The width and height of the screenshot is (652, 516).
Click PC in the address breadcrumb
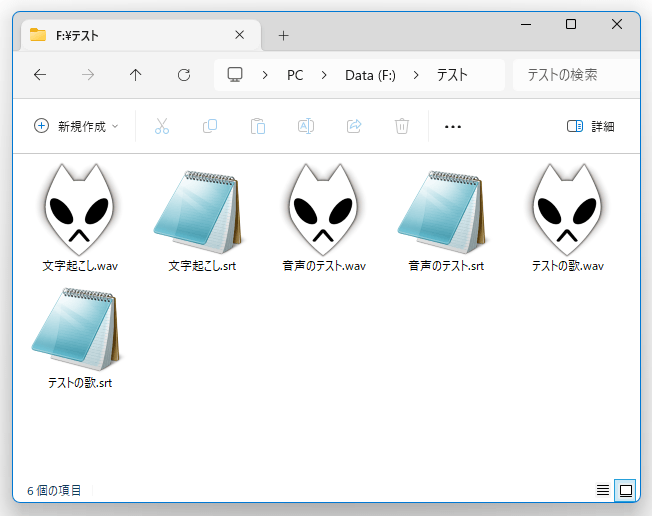point(295,75)
